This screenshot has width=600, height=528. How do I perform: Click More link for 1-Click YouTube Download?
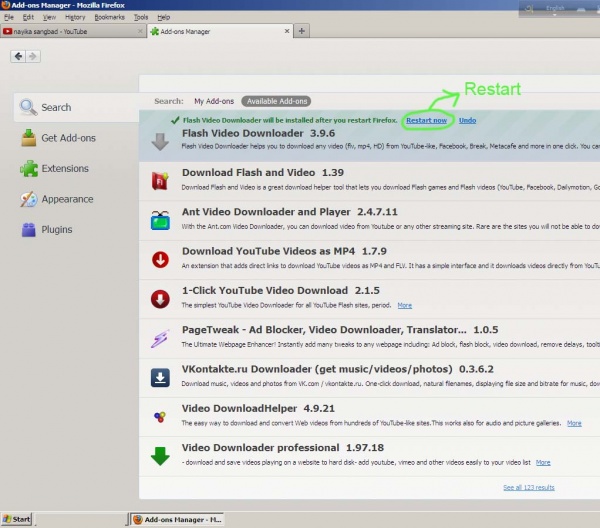[x=404, y=305]
